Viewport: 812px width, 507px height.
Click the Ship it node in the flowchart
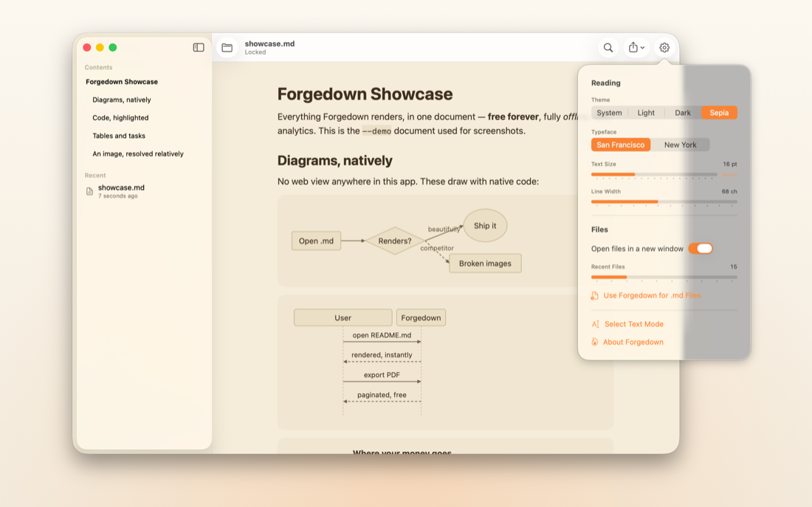pos(485,226)
